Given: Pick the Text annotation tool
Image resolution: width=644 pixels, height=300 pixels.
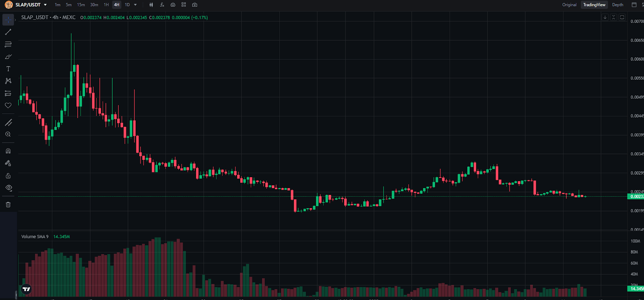Looking at the screenshot, I should (x=8, y=68).
